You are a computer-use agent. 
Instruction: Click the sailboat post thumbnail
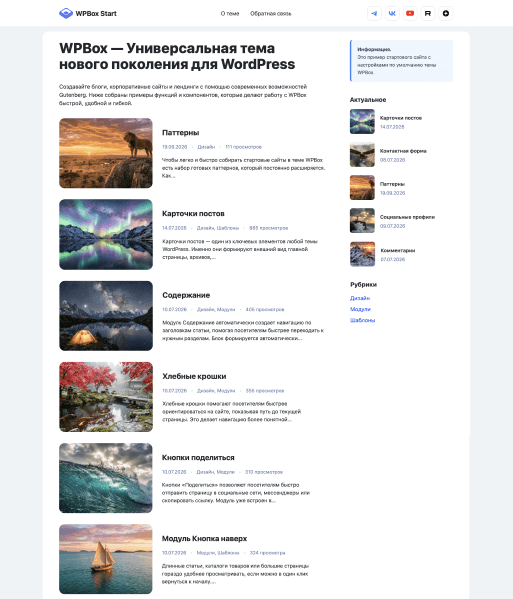pos(106,559)
